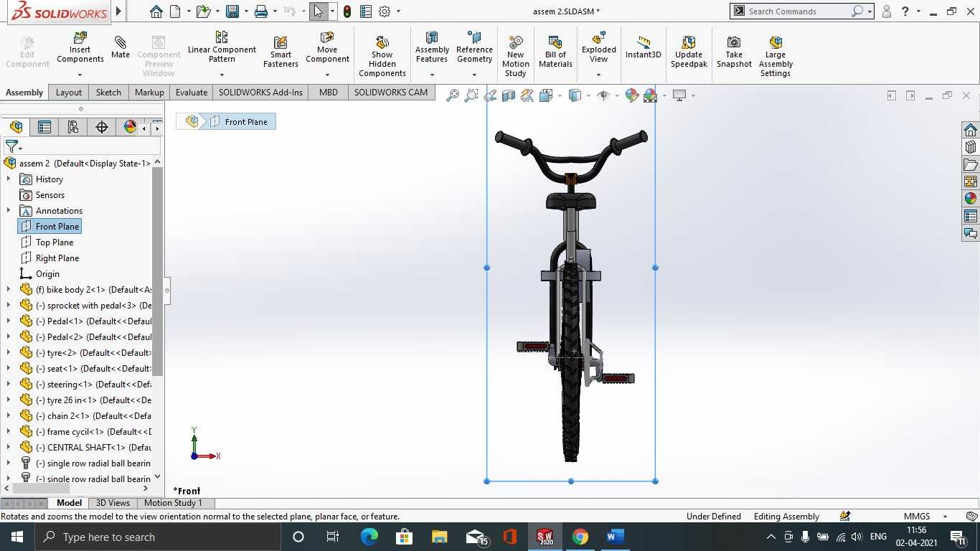Expand the seat<1> component
Screen dimensions: 980x551
9,369
